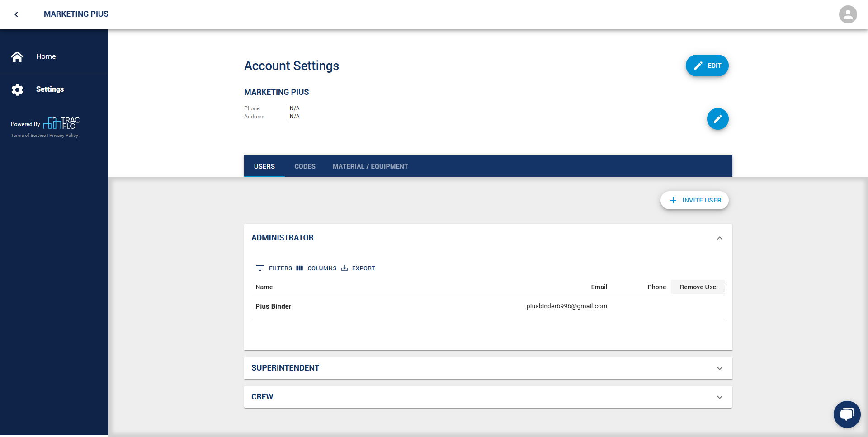Click the Remove User column header
868x437 pixels.
coord(698,287)
